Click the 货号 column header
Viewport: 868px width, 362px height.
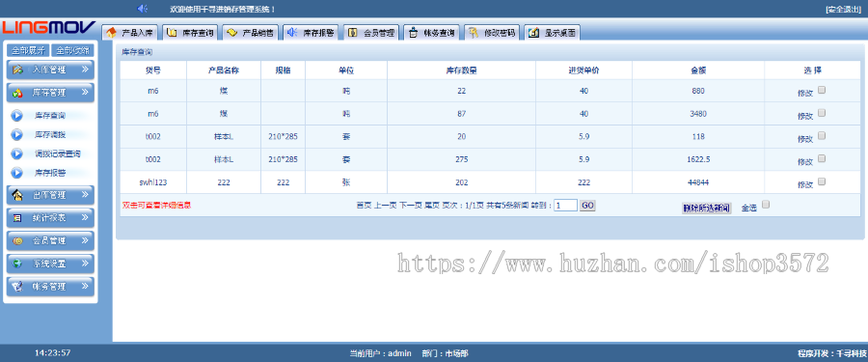(153, 70)
